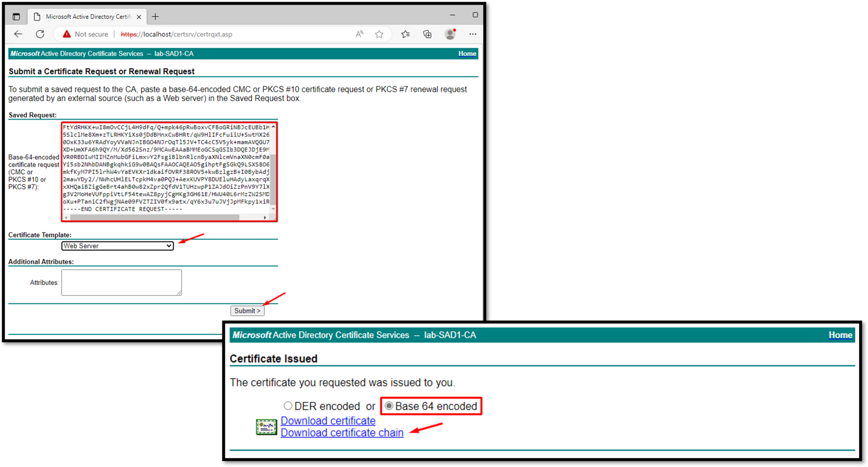Open the tab actions icon top-left
Viewport: 868px width, 467px height.
pyautogui.click(x=16, y=17)
